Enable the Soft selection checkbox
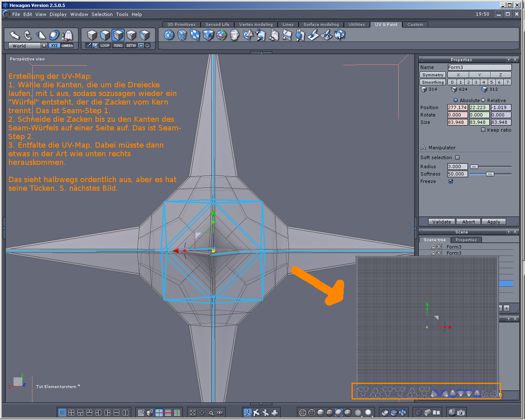The height and width of the screenshot is (420, 525). click(x=457, y=157)
